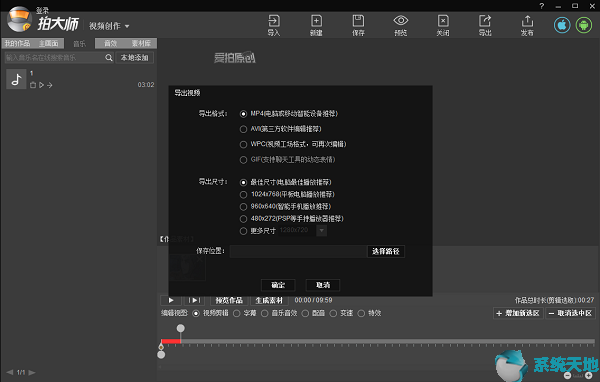600x382 pixels.
Task: Click 取消 cancel button in export dialog
Action: pos(323,285)
